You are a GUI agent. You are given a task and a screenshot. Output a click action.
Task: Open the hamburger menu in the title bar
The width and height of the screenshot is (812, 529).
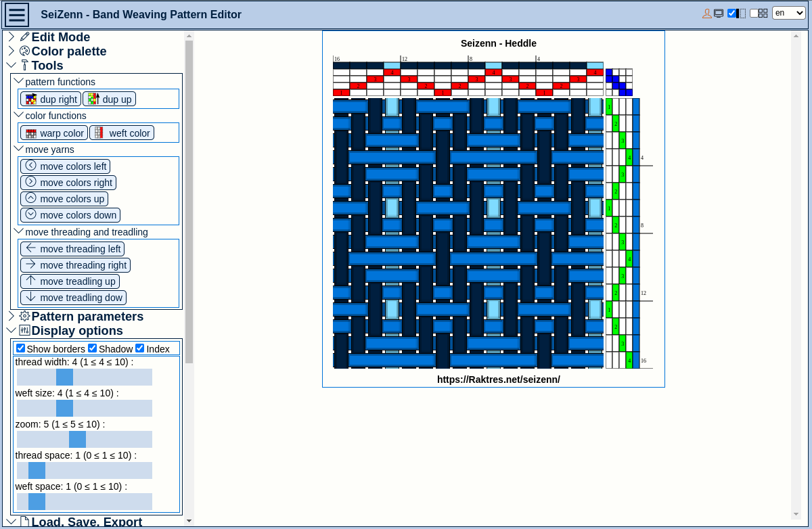(x=16, y=14)
